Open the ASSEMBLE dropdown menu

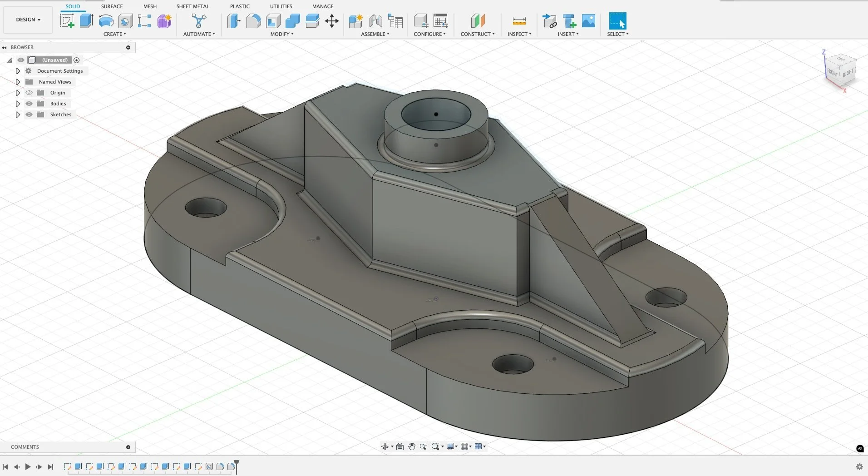pos(375,34)
